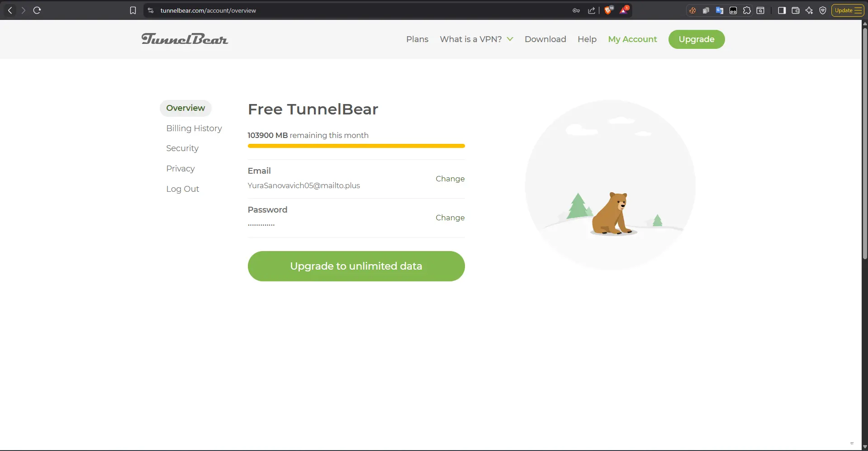Change the account password
This screenshot has width=868, height=451.
[450, 218]
